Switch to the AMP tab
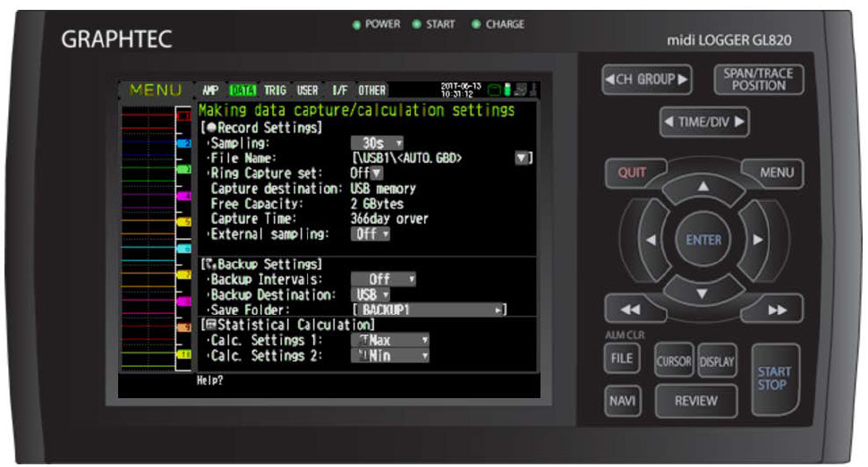 point(209,90)
